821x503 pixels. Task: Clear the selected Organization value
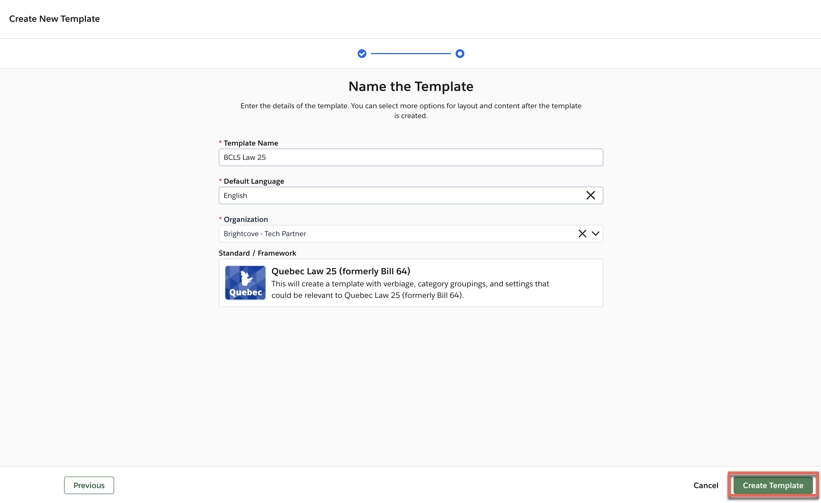click(x=582, y=234)
